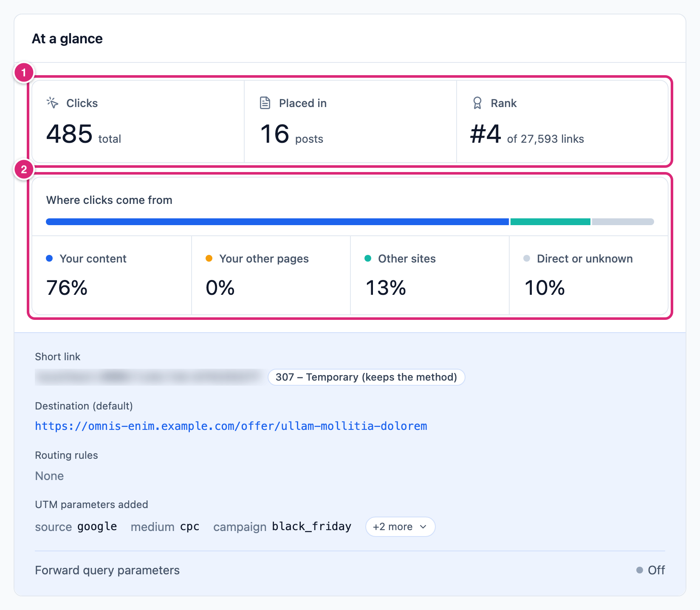700x610 pixels.
Task: Click the teal Other sites legend dot
Action: tap(368, 258)
